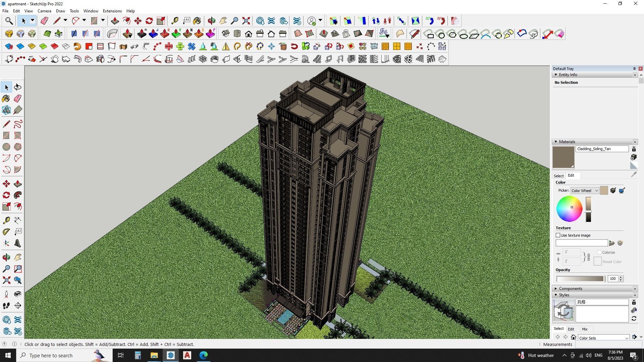Click Create Material button
This screenshot has width=644, height=362.
634,158
